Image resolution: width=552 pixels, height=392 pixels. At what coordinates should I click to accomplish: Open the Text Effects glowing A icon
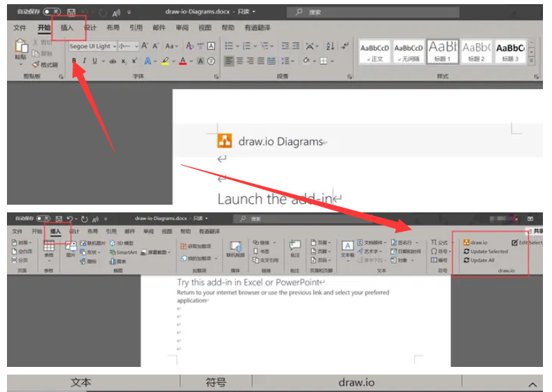[148, 61]
